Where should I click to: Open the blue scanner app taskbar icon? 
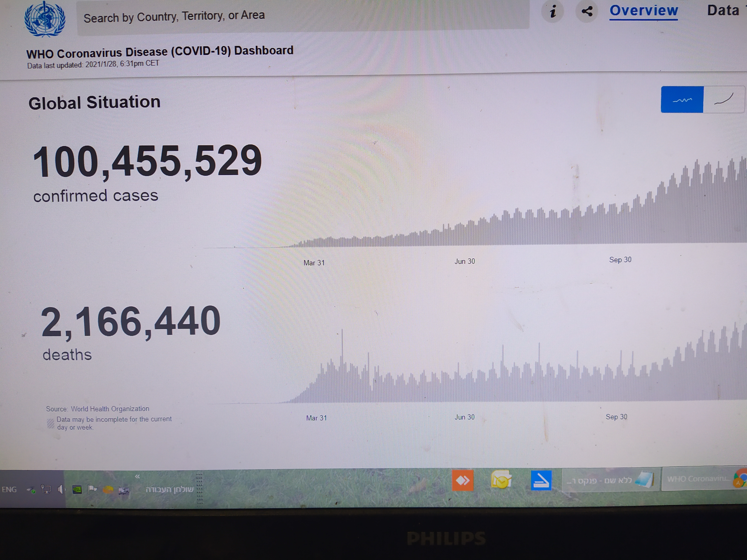click(541, 480)
